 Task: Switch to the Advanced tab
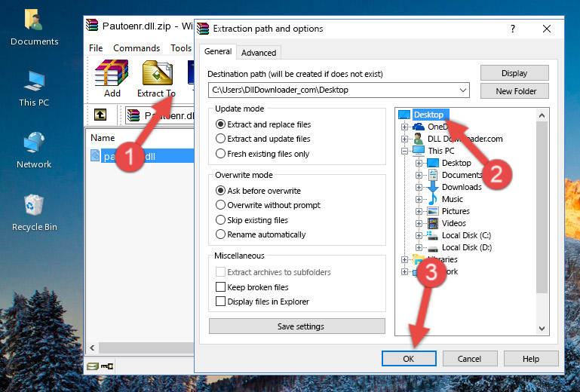click(x=259, y=53)
